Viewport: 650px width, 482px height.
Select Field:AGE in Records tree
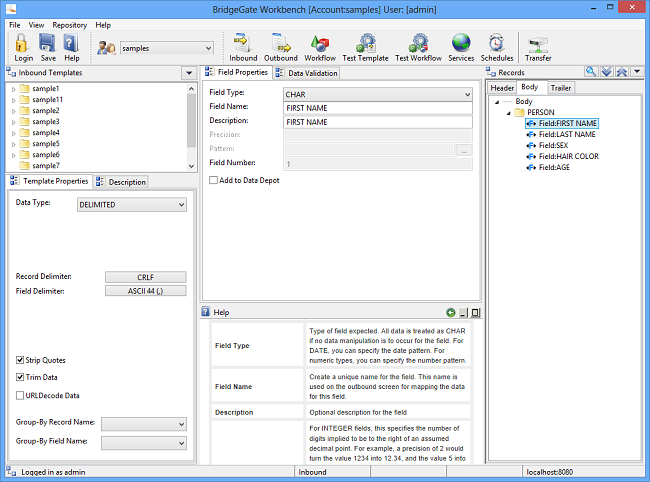[554, 167]
